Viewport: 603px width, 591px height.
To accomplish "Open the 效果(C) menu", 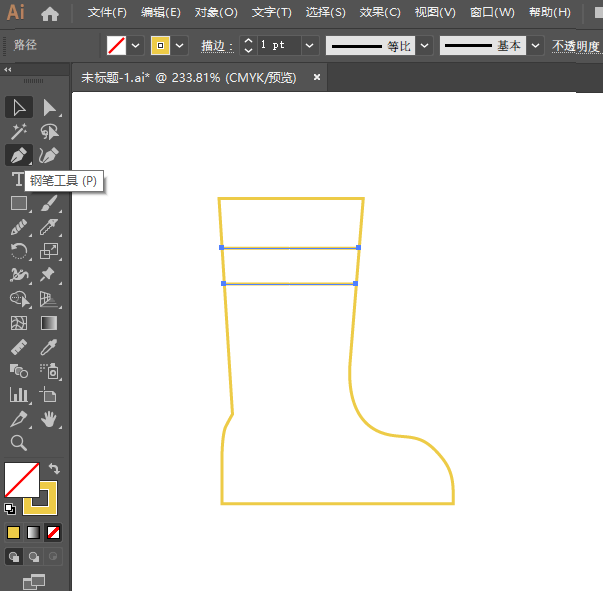I will pos(380,13).
